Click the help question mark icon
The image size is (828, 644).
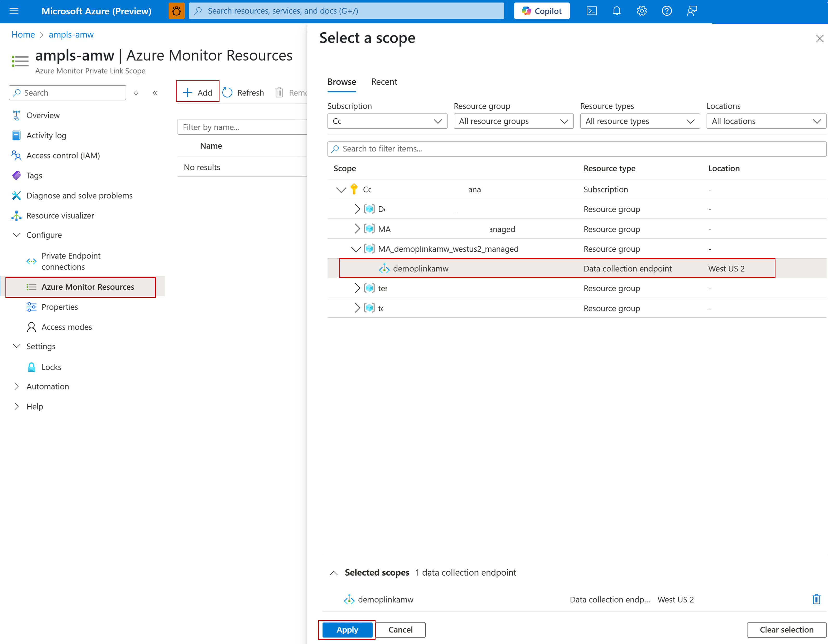click(x=667, y=11)
